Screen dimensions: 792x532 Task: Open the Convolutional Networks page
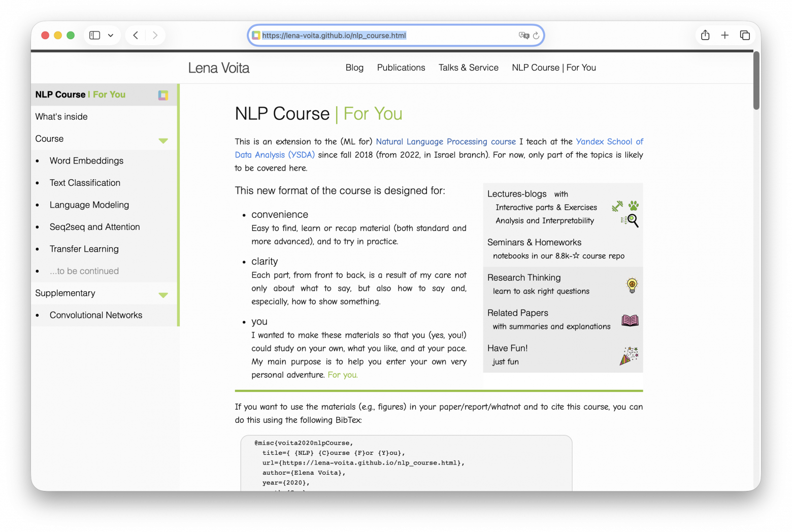point(96,315)
